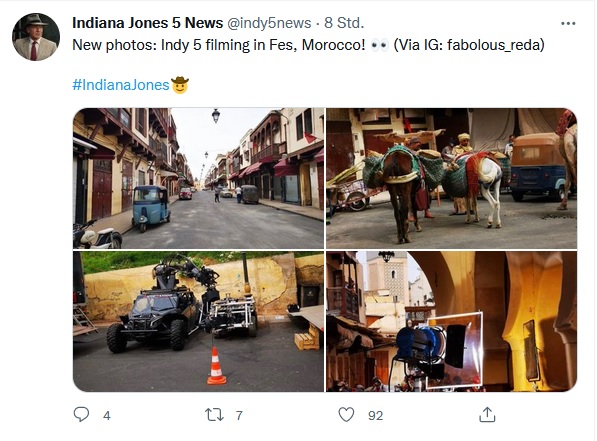Open the 8 Std. timestamp link
Viewport: 597px width, 441px height.
point(344,23)
